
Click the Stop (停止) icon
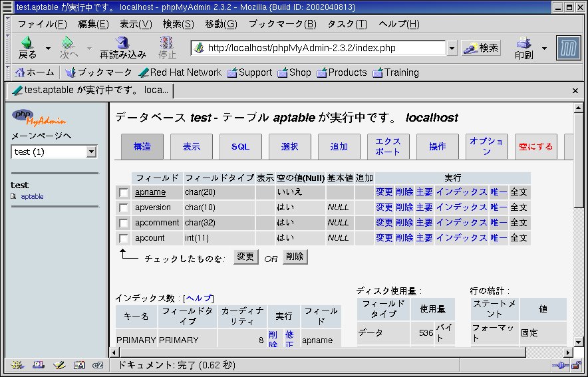pos(166,43)
